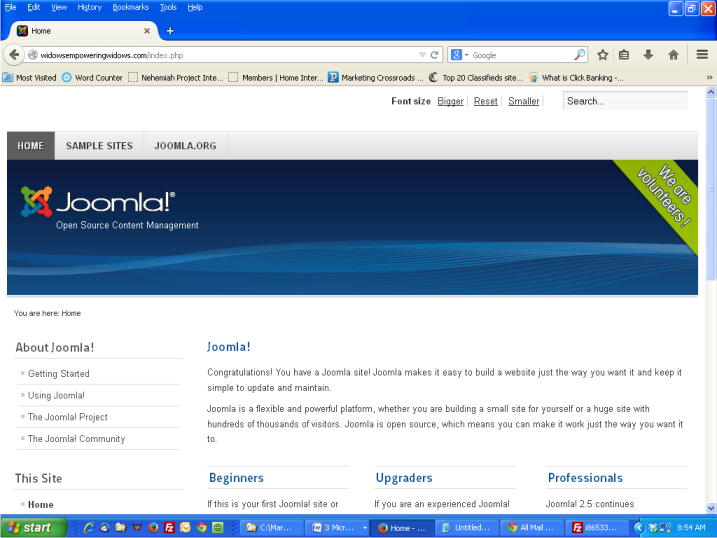Open Members Home Inter... bookmark
The width and height of the screenshot is (717, 538).
point(276,78)
